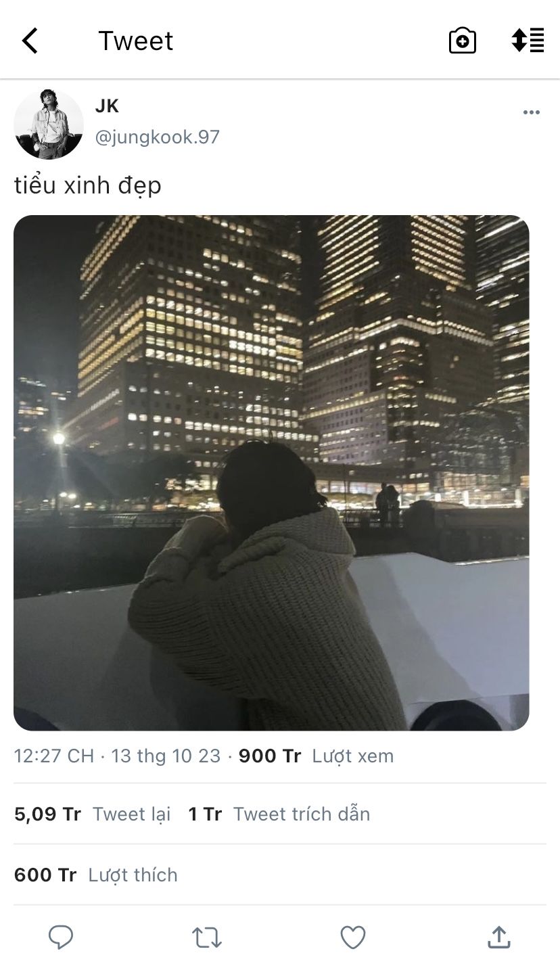This screenshot has height=968, width=560.
Task: Open the night city photo
Action: pyautogui.click(x=271, y=473)
